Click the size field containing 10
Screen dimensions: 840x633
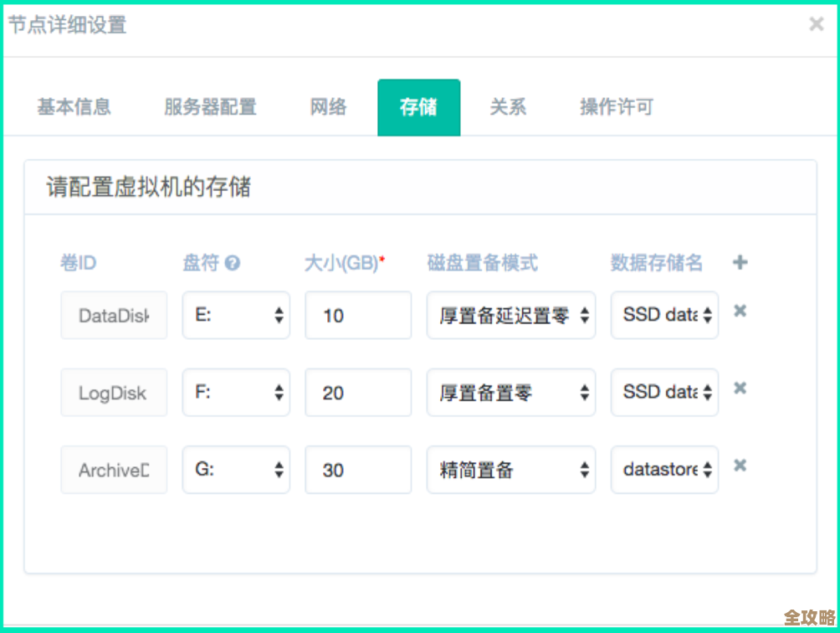(358, 315)
